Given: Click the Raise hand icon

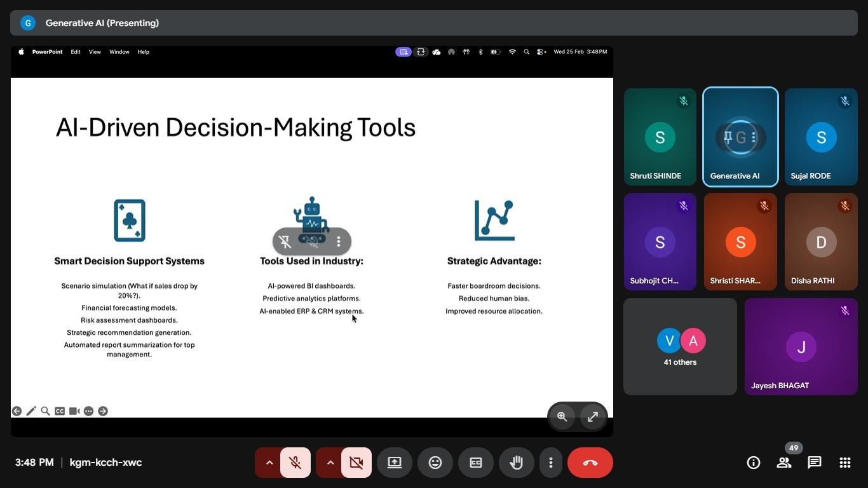Looking at the screenshot, I should (x=516, y=463).
